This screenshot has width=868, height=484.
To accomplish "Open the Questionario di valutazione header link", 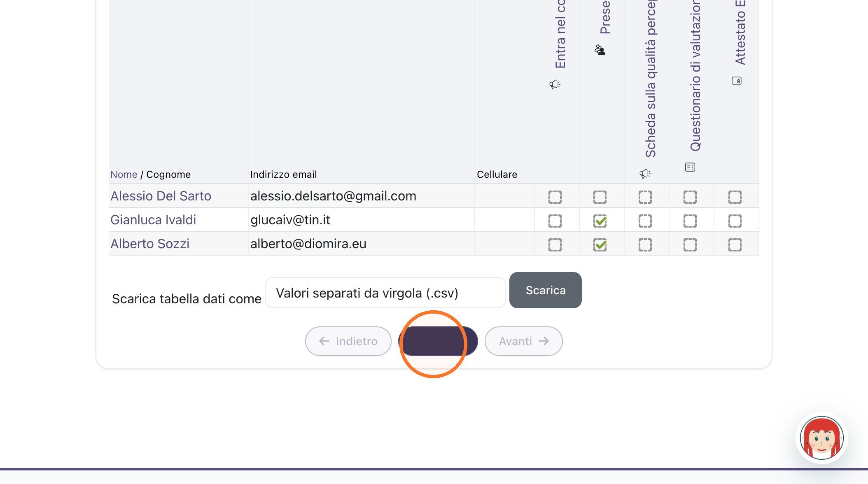I will [695, 76].
